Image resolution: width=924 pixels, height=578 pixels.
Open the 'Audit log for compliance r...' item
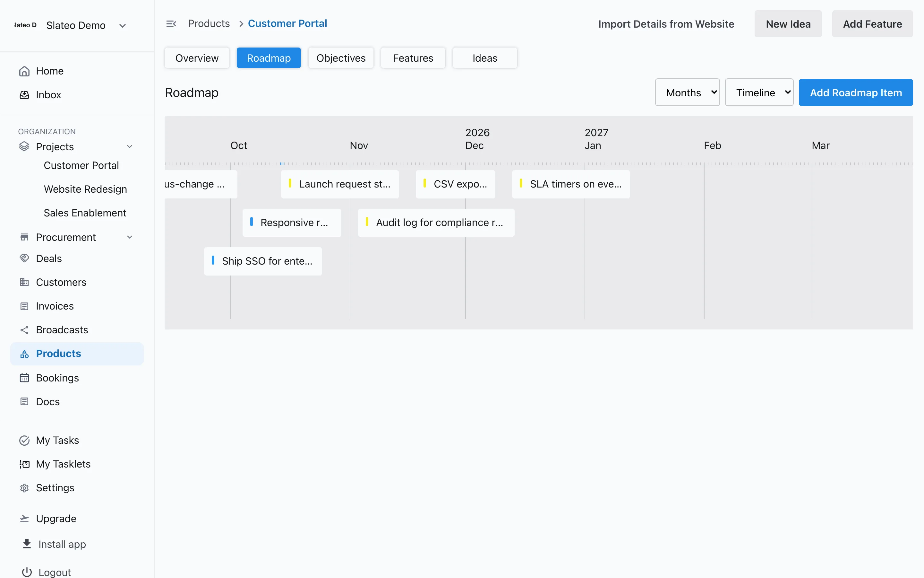click(436, 223)
